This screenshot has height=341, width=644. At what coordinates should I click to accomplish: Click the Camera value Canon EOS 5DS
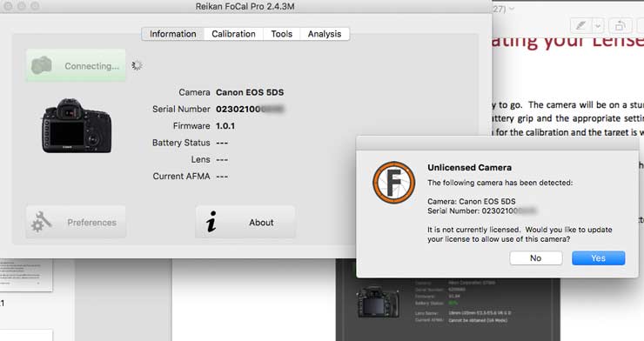[250, 92]
